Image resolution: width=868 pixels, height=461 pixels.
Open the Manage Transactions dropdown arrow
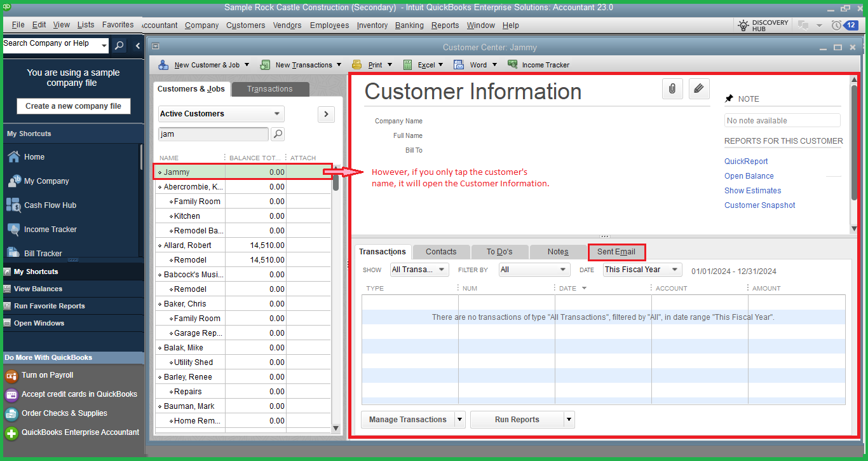tap(459, 419)
